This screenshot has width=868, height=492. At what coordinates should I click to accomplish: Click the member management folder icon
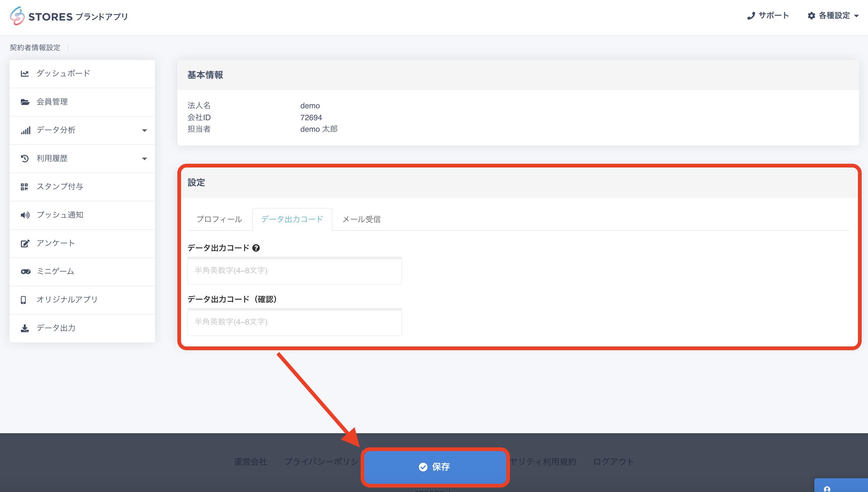click(x=25, y=102)
